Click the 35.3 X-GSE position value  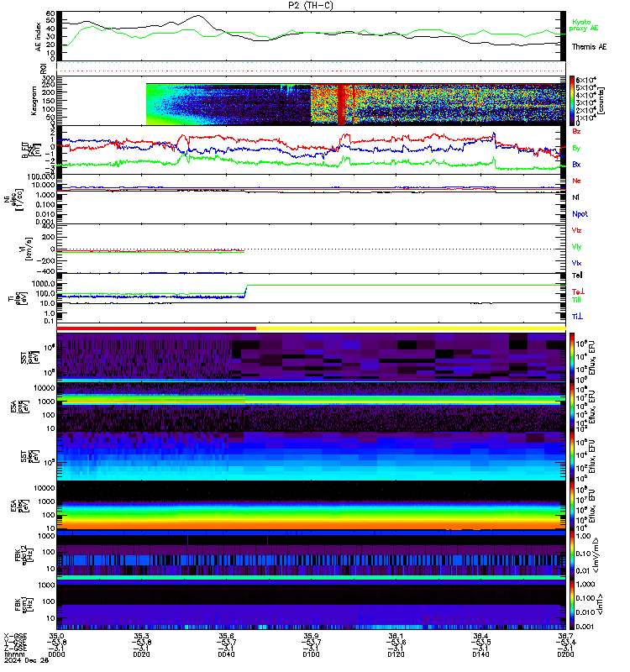coord(141,636)
